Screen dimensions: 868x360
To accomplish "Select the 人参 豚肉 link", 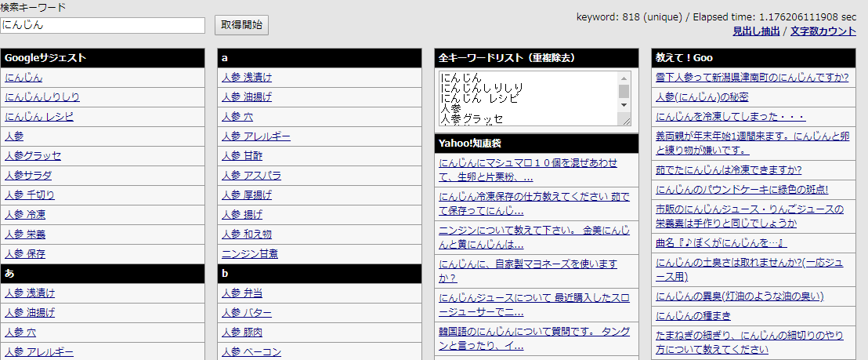I will click(x=242, y=333).
